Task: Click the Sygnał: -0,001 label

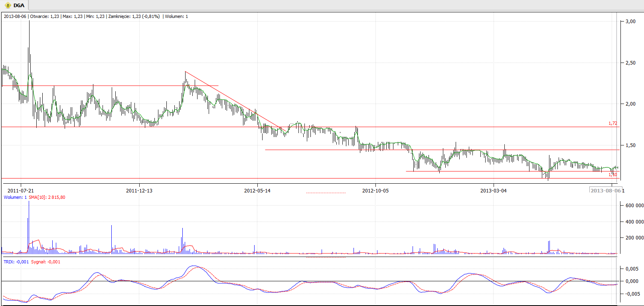Action: [x=46, y=262]
